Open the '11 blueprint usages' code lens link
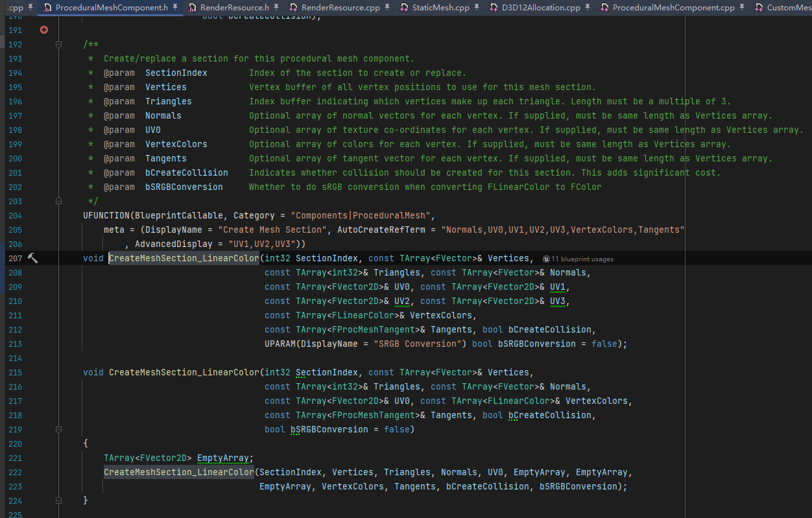This screenshot has width=812, height=518. click(582, 259)
